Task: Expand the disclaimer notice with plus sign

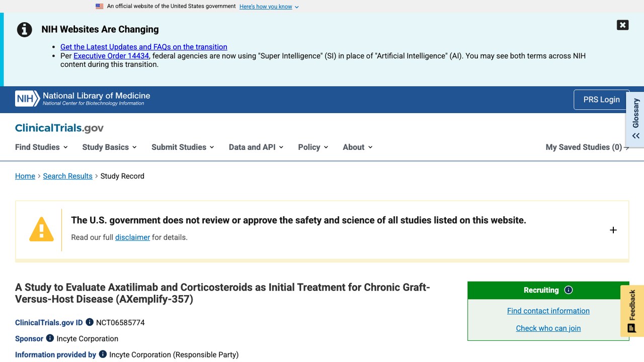Action: [x=613, y=230]
